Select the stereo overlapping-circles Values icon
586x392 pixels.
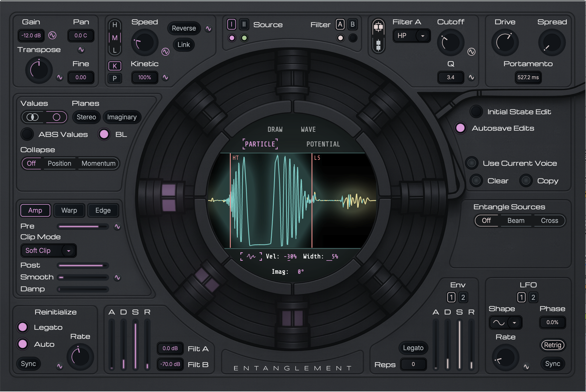(33, 117)
